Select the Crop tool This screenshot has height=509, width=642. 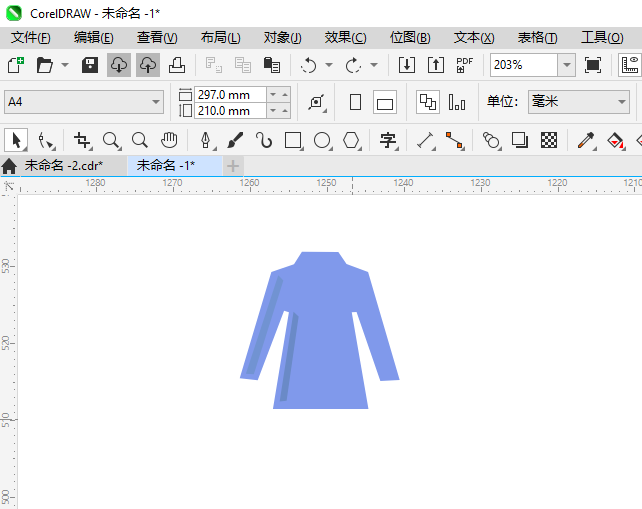[82, 140]
